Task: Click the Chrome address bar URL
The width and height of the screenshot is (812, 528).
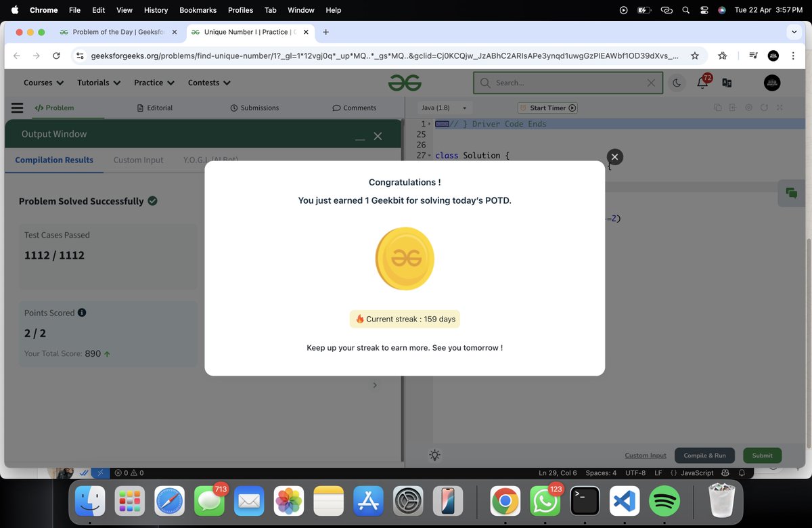Action: tap(384, 56)
